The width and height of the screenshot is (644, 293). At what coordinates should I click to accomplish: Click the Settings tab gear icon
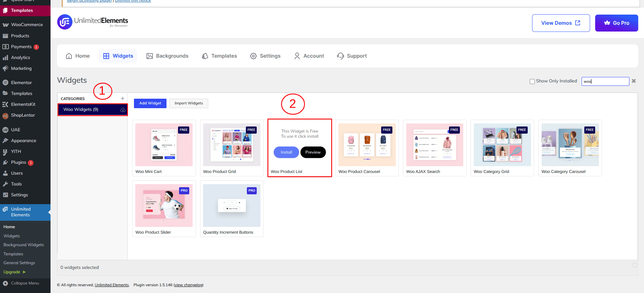tap(253, 56)
